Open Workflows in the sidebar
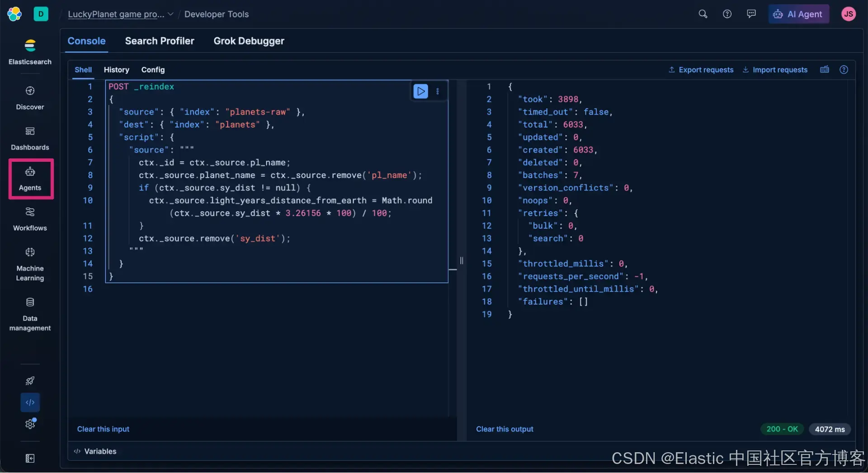 pyautogui.click(x=30, y=219)
